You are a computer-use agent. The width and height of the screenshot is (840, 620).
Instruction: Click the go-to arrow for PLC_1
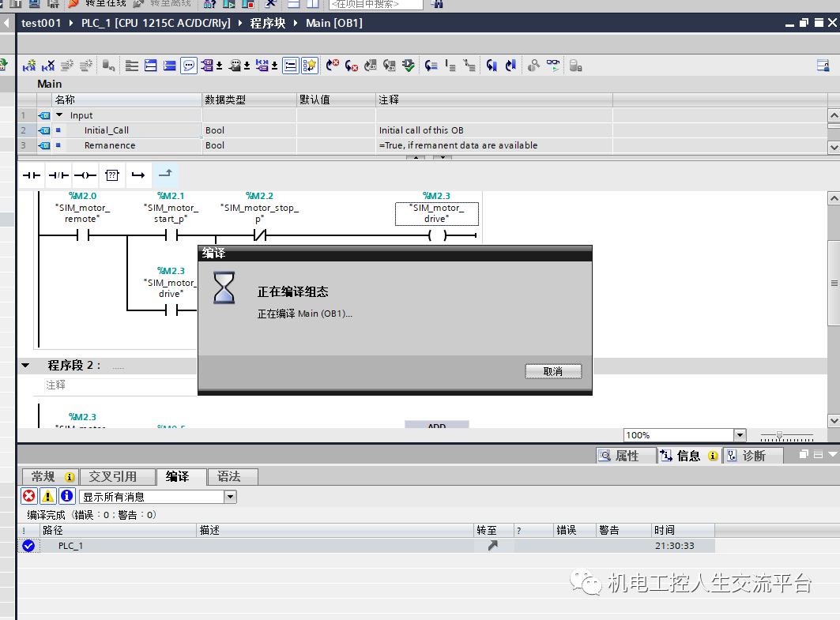tap(493, 546)
